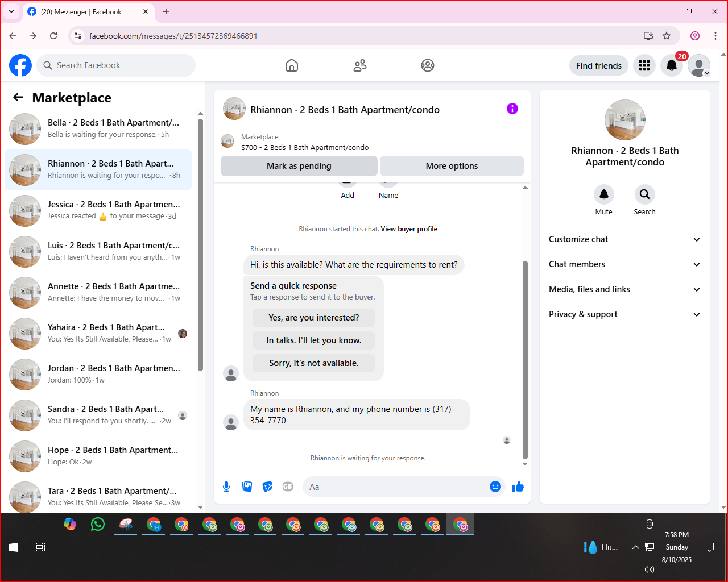
Task: Open Sandra's conversation in the list
Action: coord(98,415)
